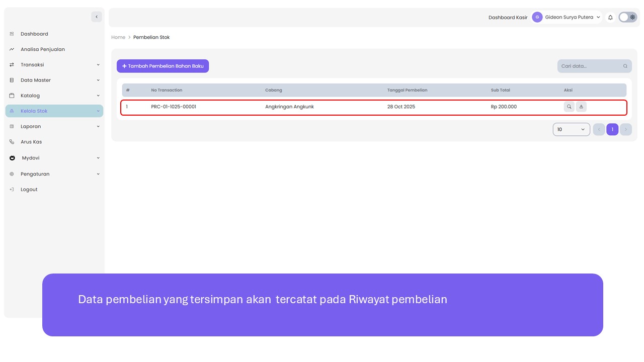The width and height of the screenshot is (644, 362).
Task: Click inside the Cari data search field
Action: point(590,66)
